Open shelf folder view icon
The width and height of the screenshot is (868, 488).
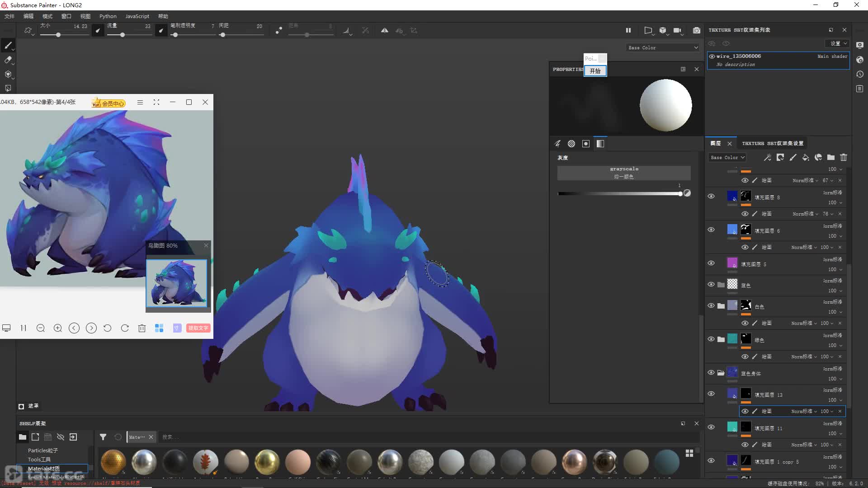pos(22,437)
